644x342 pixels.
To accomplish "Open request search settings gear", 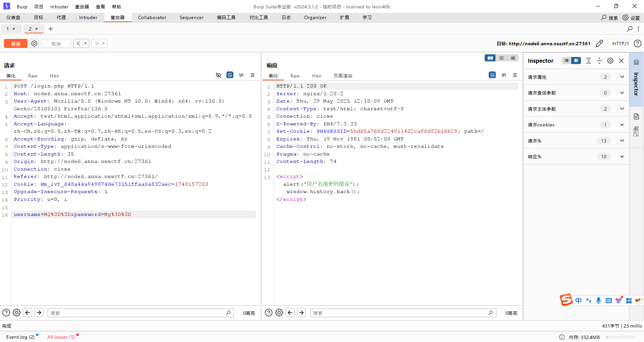I will [x=17, y=313].
